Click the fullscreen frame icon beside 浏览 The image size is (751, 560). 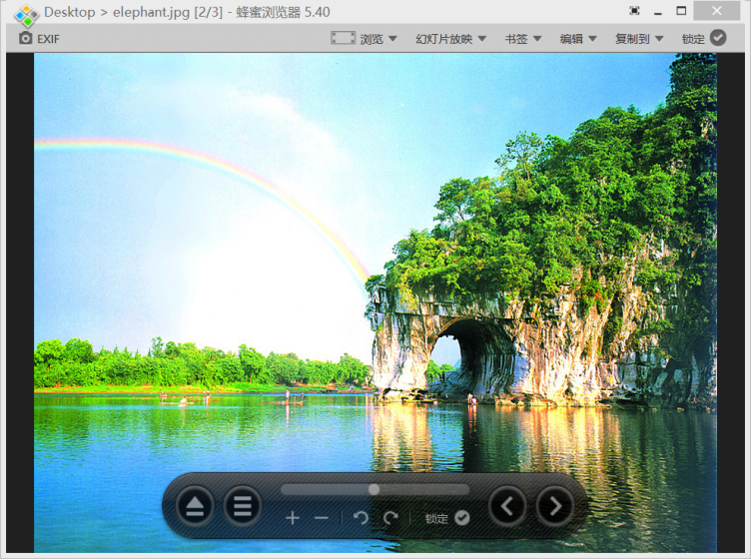point(343,38)
